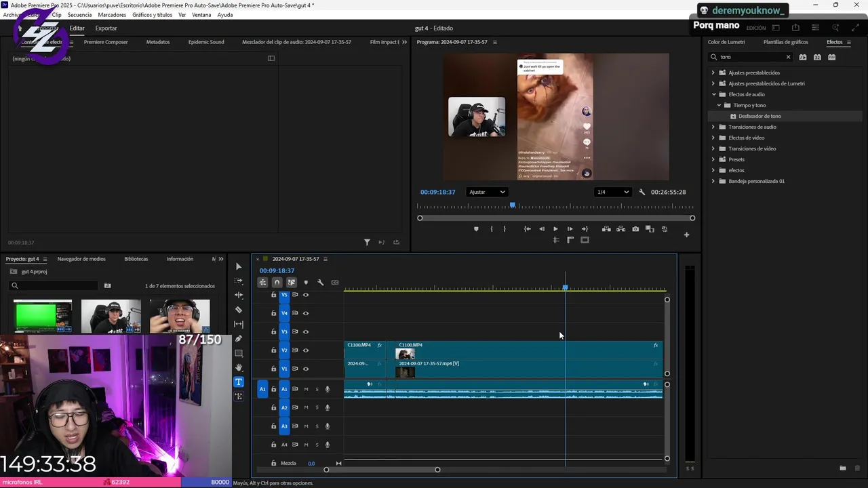Select the Ripple Edit tool
Viewport: 868px width, 488px height.
pos(238,296)
